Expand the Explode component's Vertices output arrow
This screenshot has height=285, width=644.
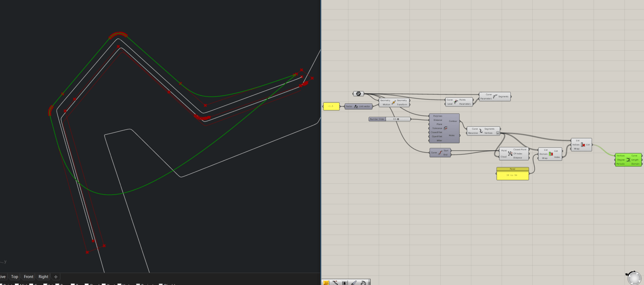click(x=497, y=132)
